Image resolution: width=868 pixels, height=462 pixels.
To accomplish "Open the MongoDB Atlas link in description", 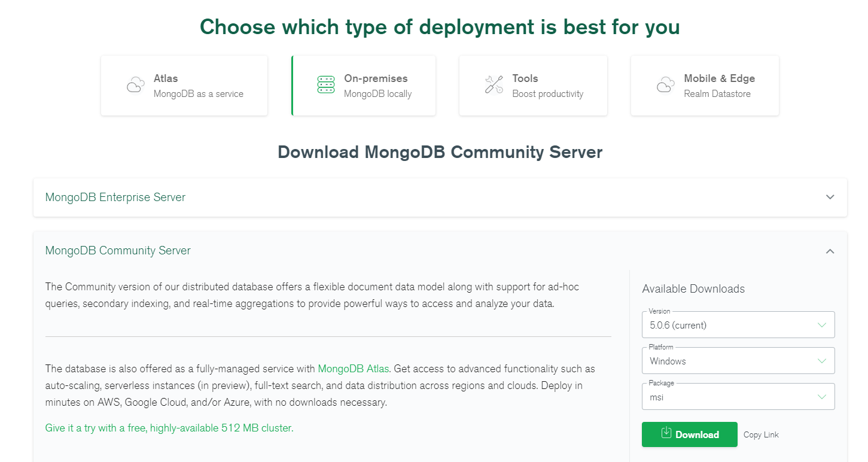I will click(x=354, y=369).
